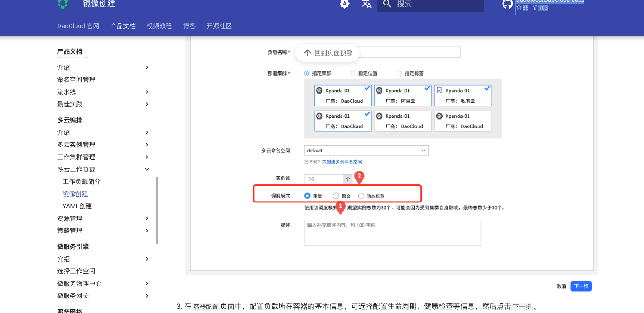Select the 重复 scheduling mode radio
644x313 pixels.
307,196
